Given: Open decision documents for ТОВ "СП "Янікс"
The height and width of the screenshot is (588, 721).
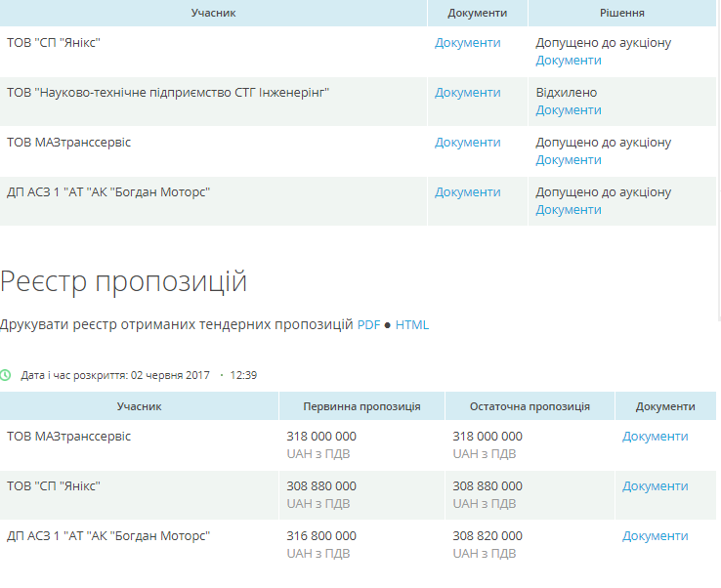Looking at the screenshot, I should point(568,61).
